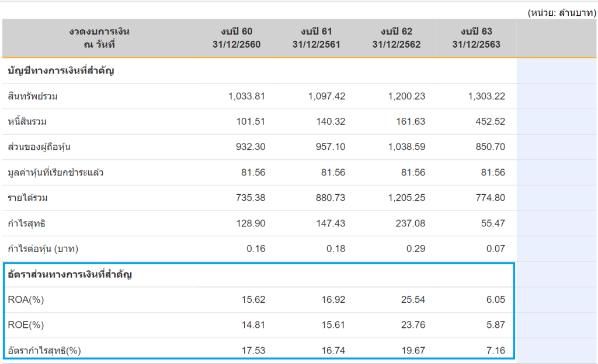Select the มูลค่าหุ้นที่เรียกชำระแล้ว row label
Image resolution: width=598 pixels, height=364 pixels.
point(56,173)
